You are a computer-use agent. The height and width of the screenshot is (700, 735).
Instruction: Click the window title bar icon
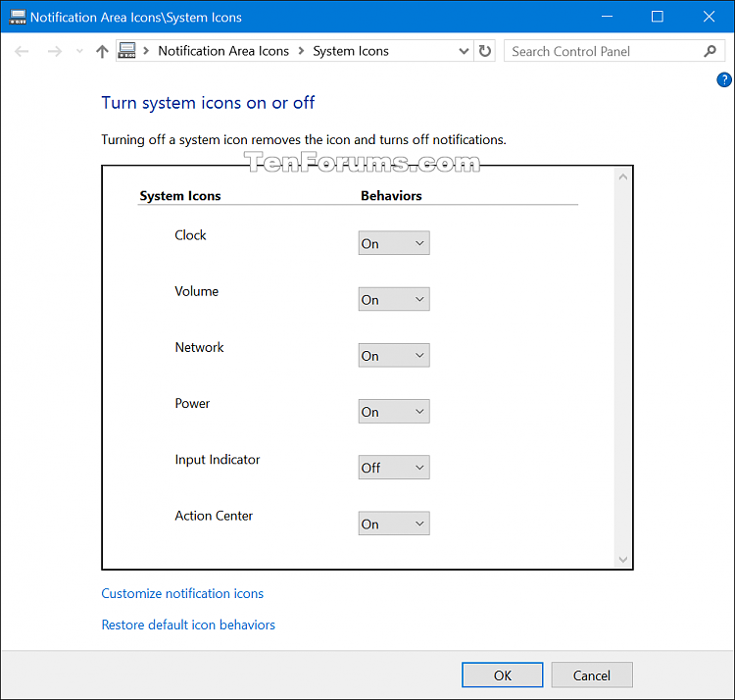coord(18,17)
